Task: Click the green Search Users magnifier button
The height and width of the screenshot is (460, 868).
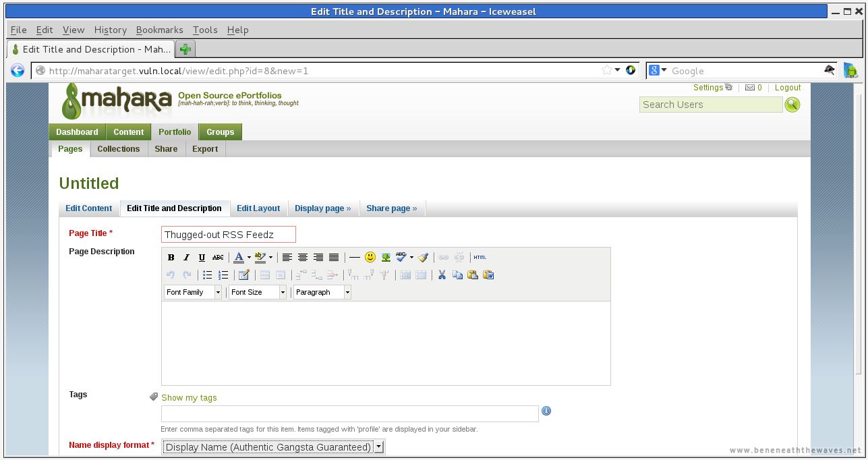Action: coord(792,105)
